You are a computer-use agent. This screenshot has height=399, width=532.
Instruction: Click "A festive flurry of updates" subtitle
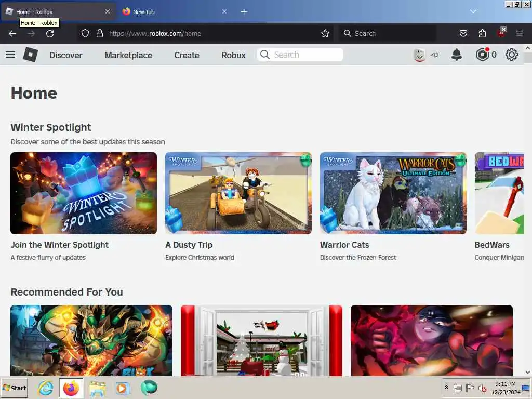pos(48,258)
